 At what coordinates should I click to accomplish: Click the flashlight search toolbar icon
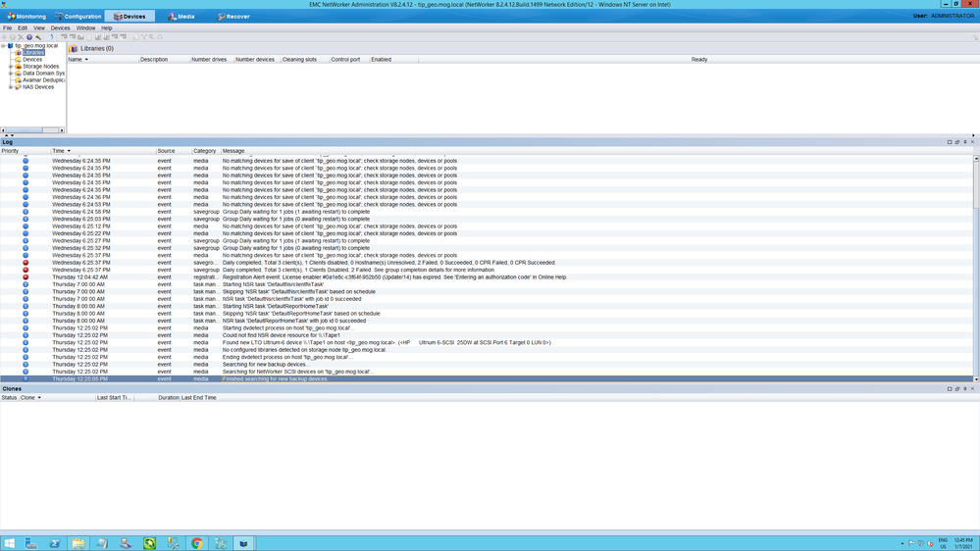click(x=38, y=37)
